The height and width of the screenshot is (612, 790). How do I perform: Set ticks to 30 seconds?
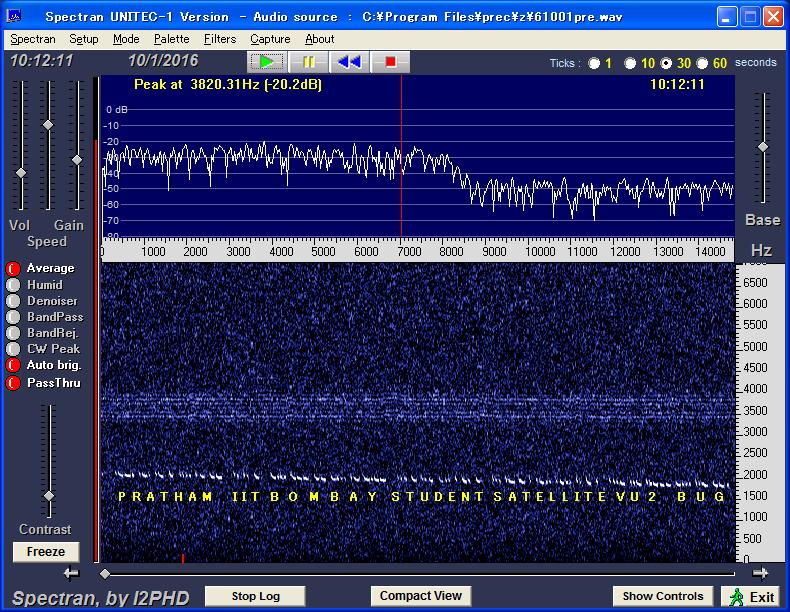coord(666,63)
